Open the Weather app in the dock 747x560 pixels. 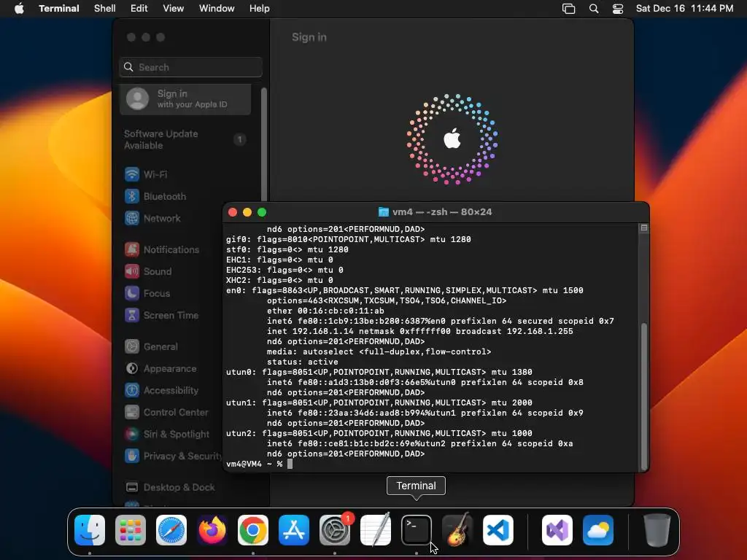598,530
